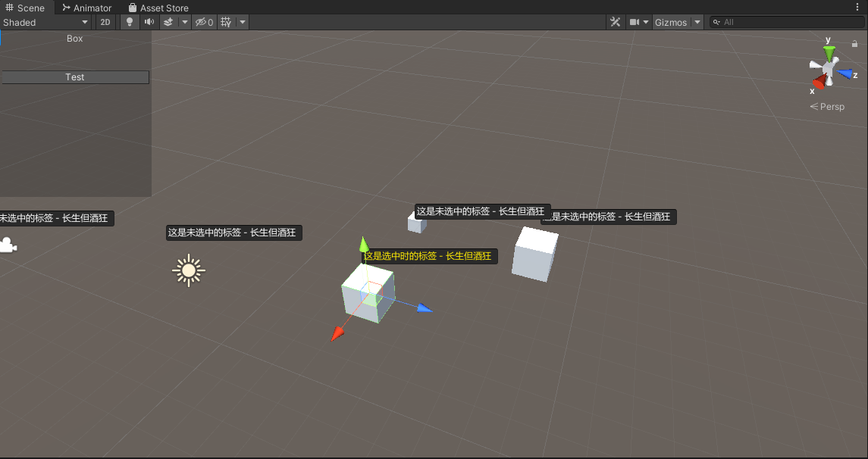Open the Gizmos dropdown arrow
868x459 pixels.
[697, 22]
